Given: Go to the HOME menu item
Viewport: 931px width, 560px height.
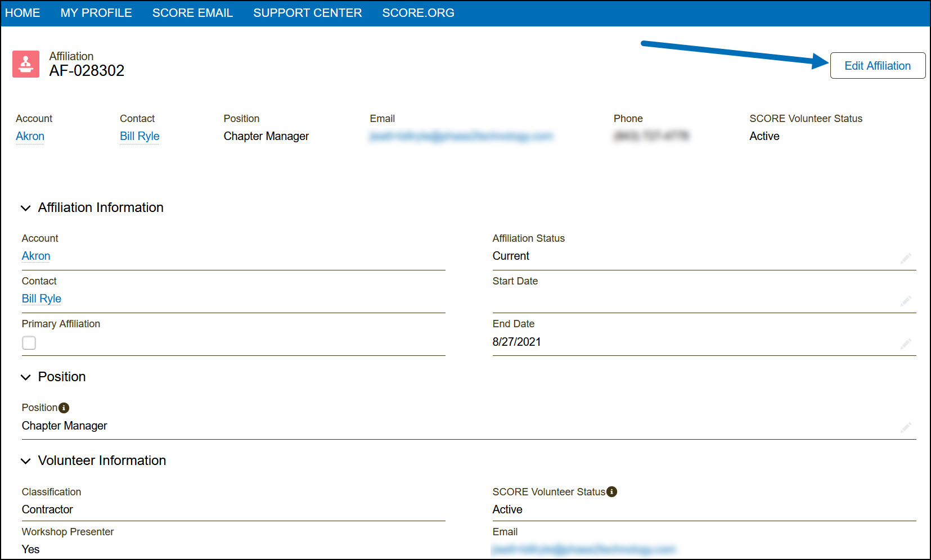Looking at the screenshot, I should [23, 13].
